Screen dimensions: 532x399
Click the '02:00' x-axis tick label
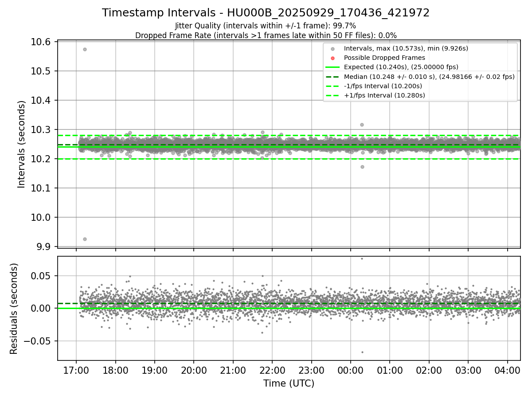point(429,370)
